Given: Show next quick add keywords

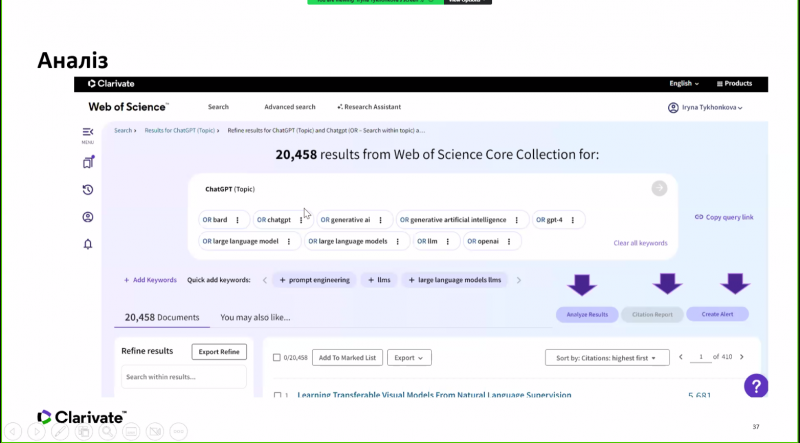Looking at the screenshot, I should point(519,280).
